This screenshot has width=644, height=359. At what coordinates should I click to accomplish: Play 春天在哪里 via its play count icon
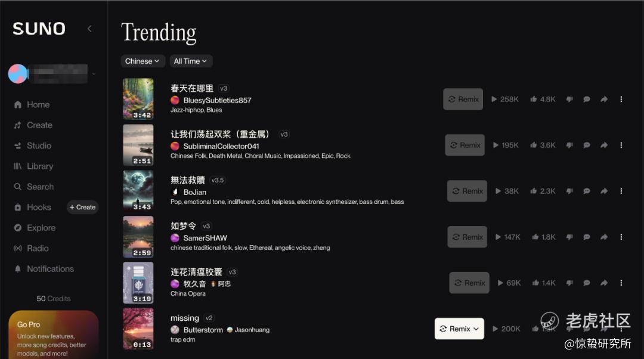[494, 99]
